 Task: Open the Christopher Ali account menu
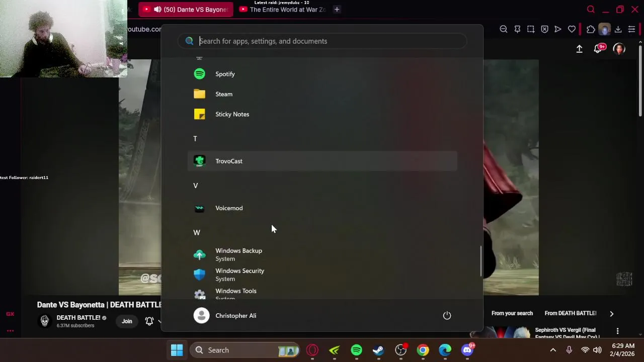(225, 316)
